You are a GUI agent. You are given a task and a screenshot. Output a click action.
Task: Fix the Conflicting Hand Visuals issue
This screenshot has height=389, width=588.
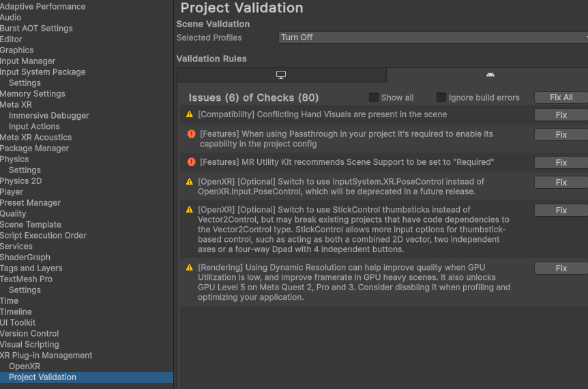(x=561, y=115)
